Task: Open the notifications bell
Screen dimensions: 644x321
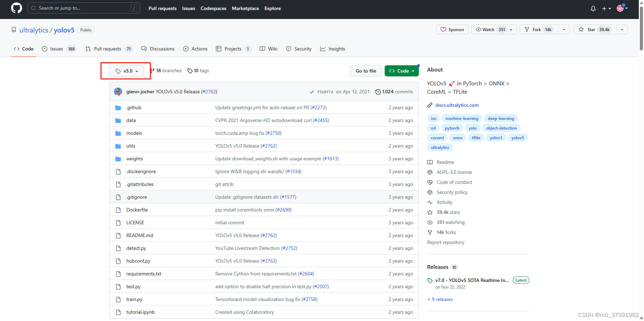Action: (593, 8)
